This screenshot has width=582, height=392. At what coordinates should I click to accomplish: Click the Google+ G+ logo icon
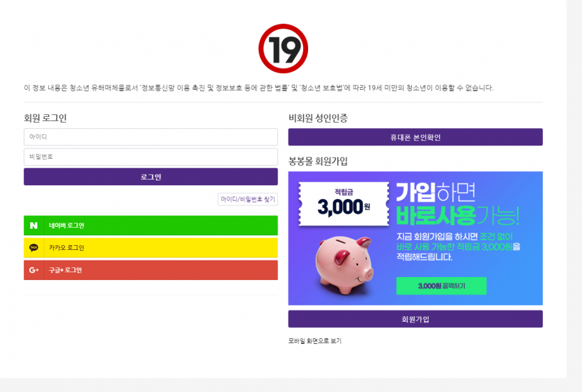[33, 270]
